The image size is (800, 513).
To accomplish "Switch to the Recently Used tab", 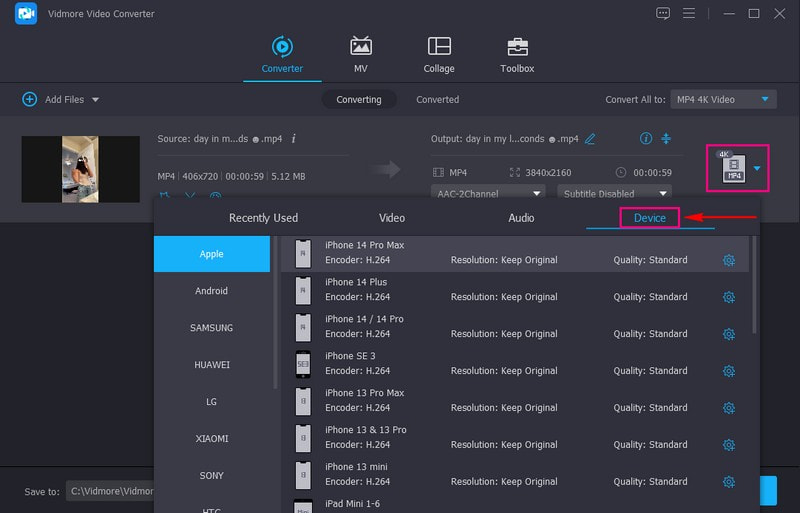I will click(263, 217).
